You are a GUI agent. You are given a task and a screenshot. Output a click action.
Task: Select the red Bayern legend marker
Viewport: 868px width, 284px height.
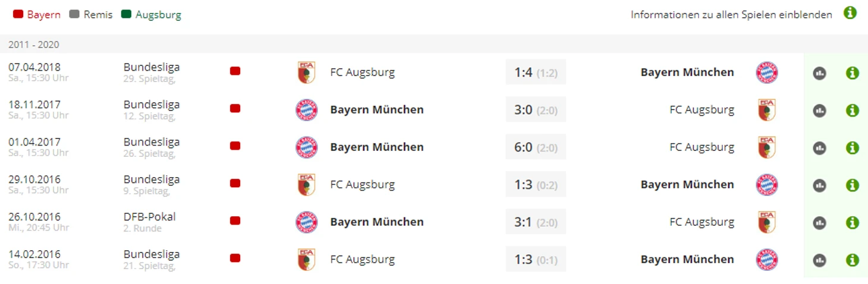pyautogui.click(x=18, y=14)
